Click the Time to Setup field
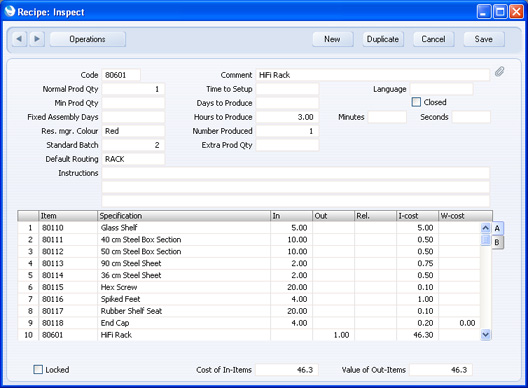 pos(287,89)
